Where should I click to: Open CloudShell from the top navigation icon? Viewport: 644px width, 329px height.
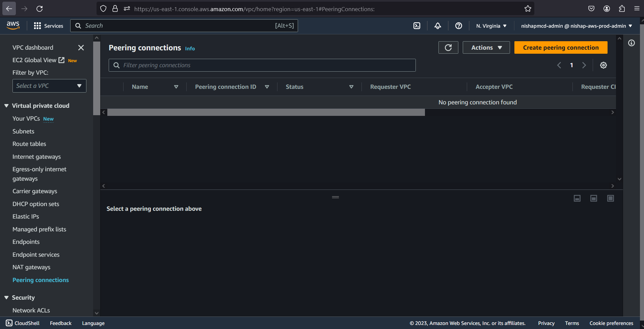pos(417,26)
